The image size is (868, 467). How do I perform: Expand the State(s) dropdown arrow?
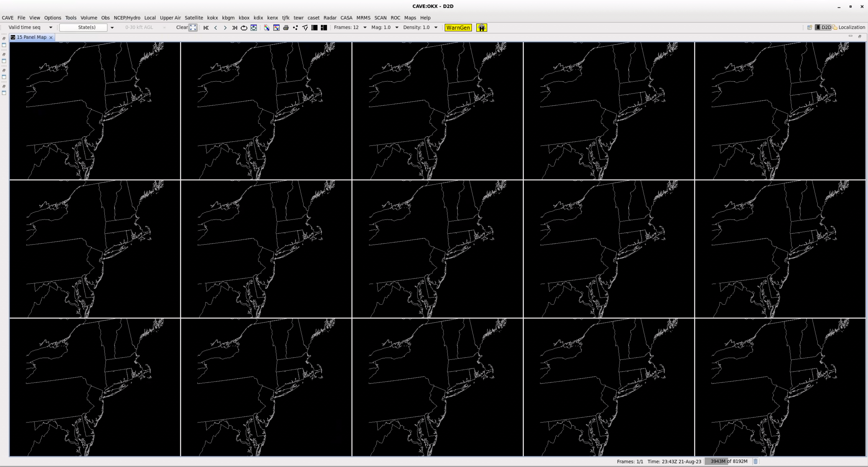pyautogui.click(x=112, y=28)
